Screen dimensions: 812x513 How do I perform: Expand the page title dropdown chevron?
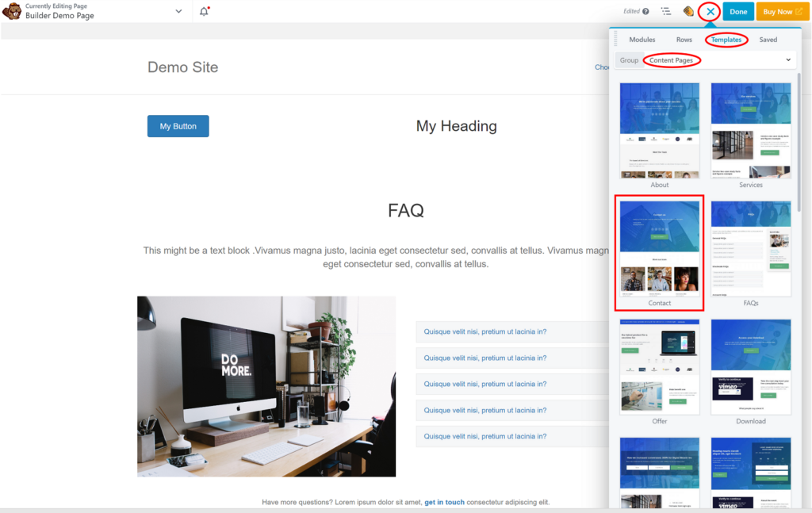[178, 11]
